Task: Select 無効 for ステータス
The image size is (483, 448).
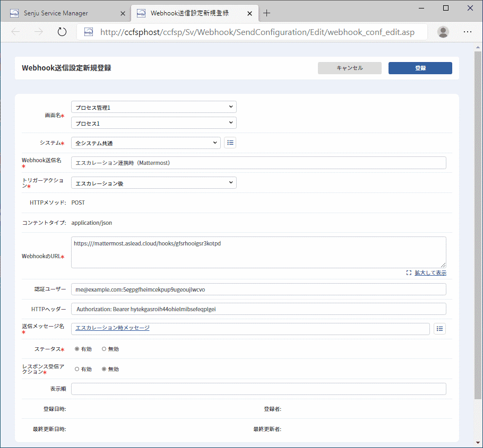Action: pos(104,349)
